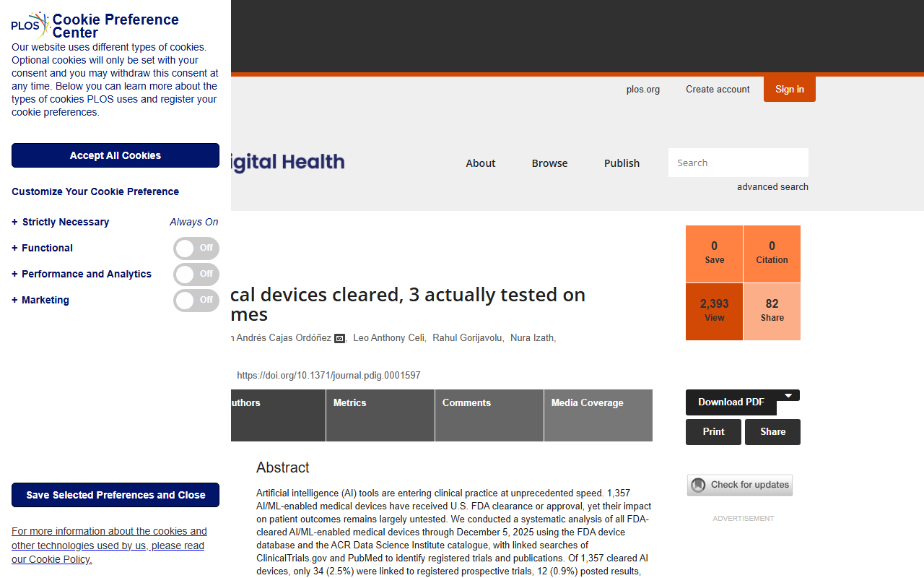Click the Download PDF button
The height and width of the screenshot is (578, 924).
[731, 402]
